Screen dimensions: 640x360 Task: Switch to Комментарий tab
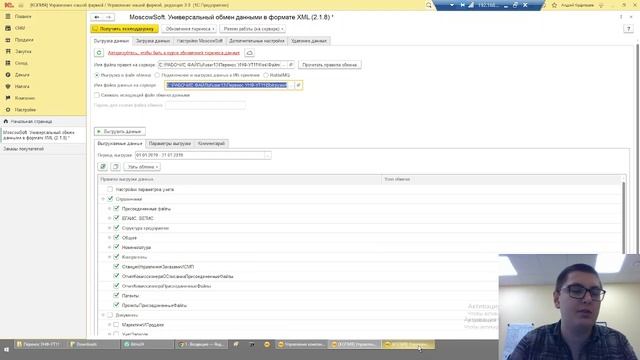tap(211, 144)
